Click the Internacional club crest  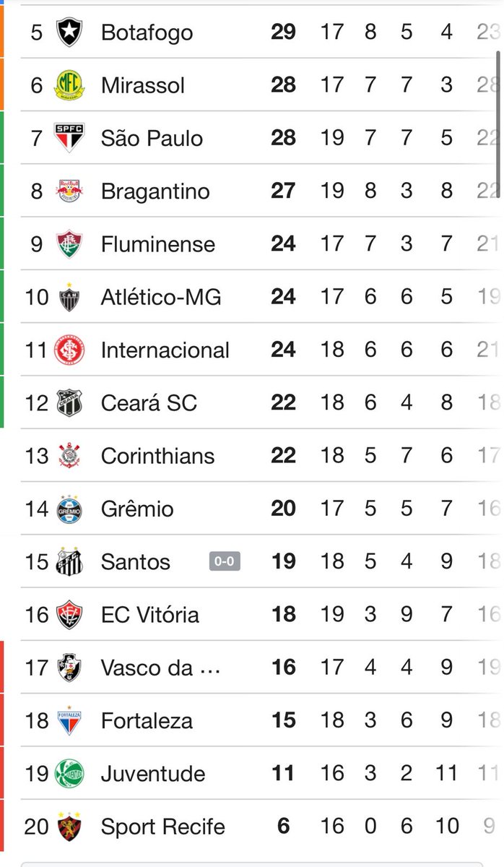69,350
